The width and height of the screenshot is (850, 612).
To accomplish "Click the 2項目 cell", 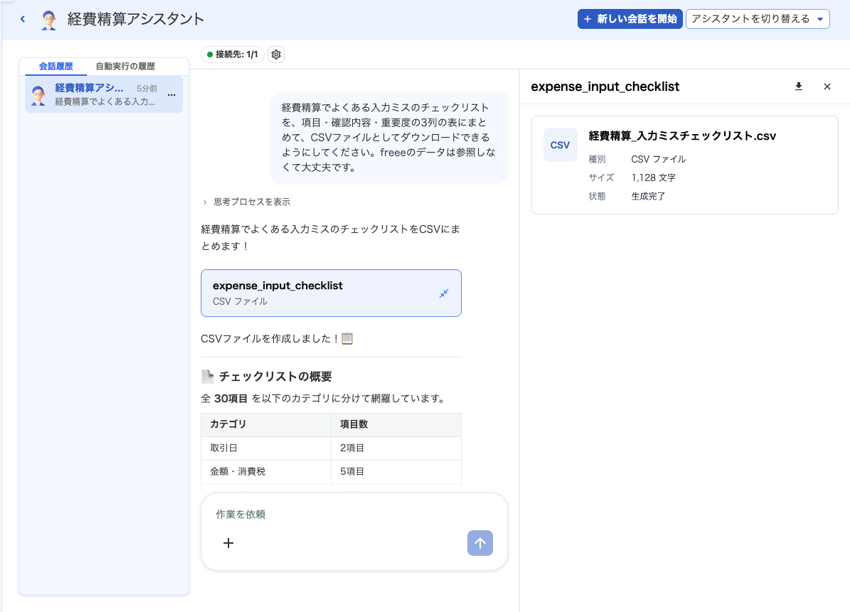I will pyautogui.click(x=396, y=448).
